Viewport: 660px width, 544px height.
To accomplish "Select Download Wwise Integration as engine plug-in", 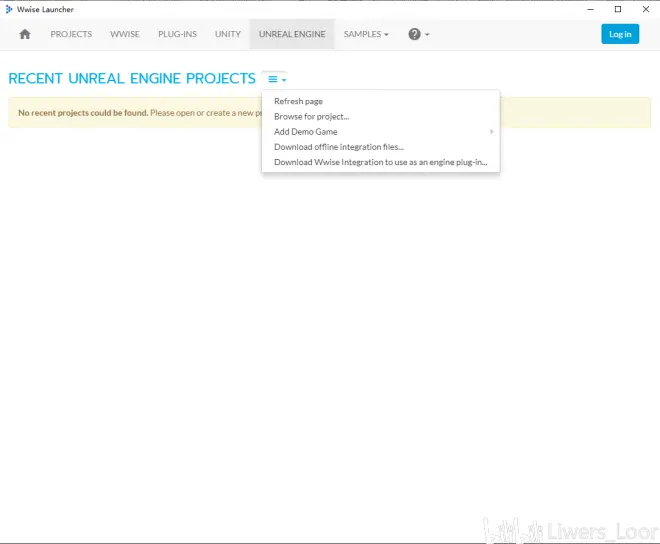I will (381, 162).
